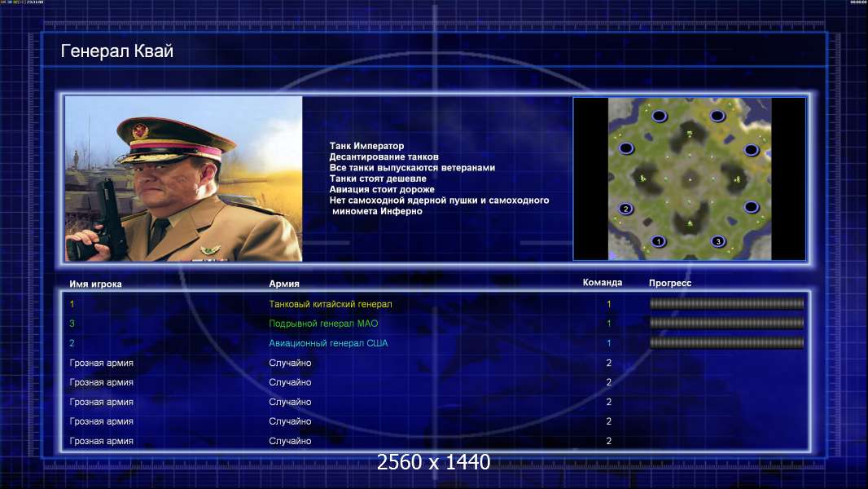Click the Генерал Квай title text
Viewport: 868px width, 489px height.
pos(116,51)
